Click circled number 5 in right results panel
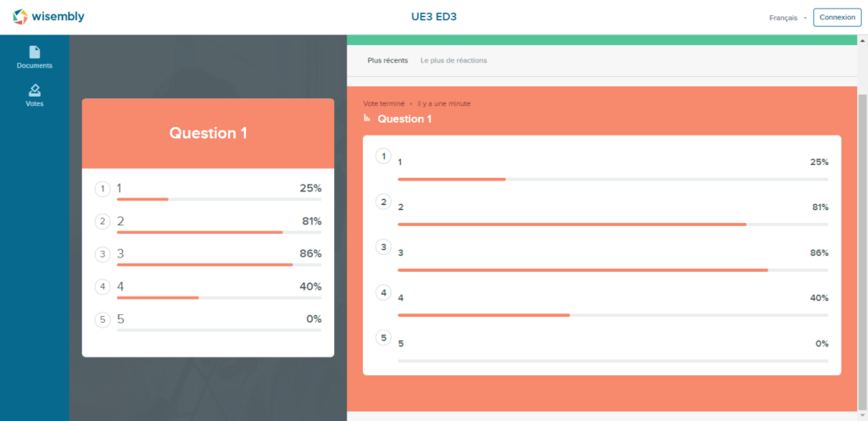Screen dimensions: 868x421 (383, 337)
